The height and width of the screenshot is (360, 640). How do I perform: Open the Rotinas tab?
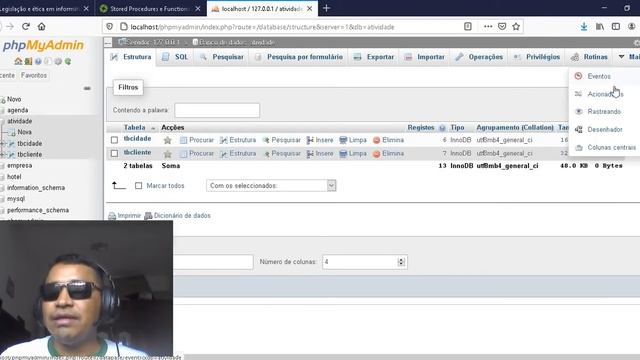589,57
